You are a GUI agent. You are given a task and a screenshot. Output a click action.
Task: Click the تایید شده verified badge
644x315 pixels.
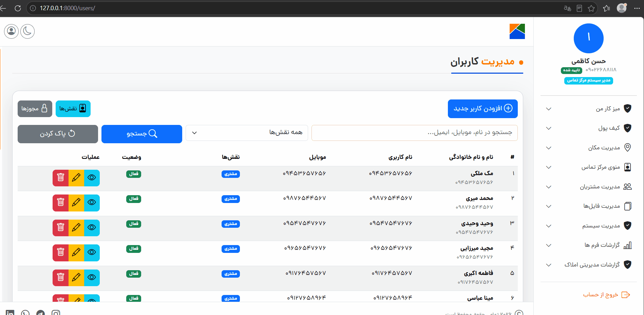click(571, 70)
